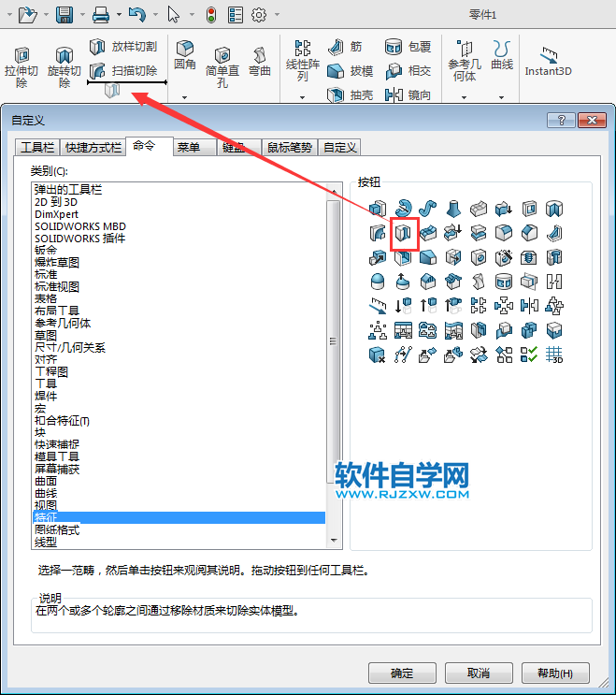616x695 pixels.
Task: Expand the 曲线 dropdown arrow
Action: click(501, 97)
